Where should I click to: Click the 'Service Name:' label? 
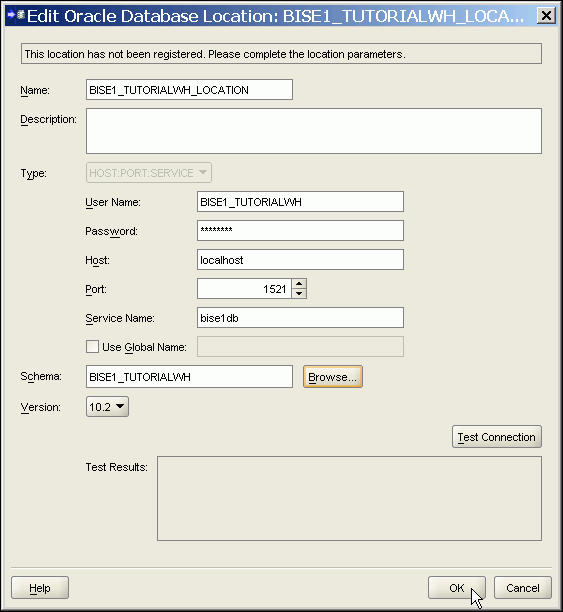[x=120, y=318]
